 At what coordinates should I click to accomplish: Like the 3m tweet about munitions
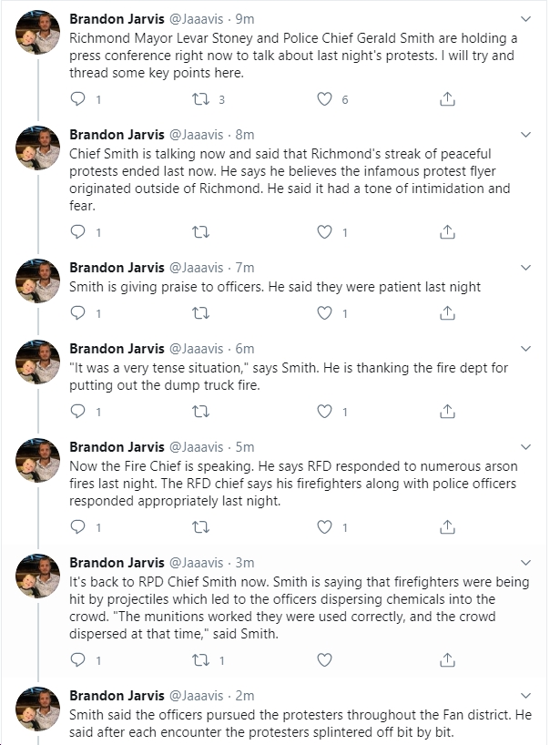[324, 660]
